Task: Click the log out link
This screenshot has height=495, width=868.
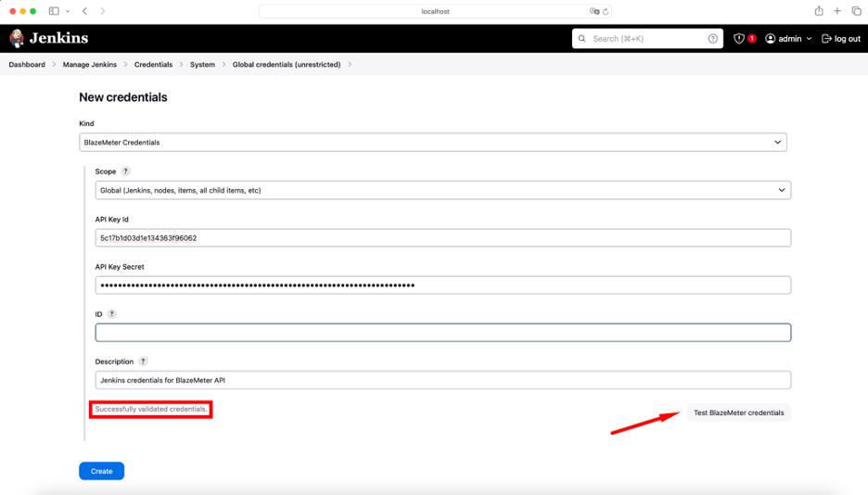Action: 841,39
